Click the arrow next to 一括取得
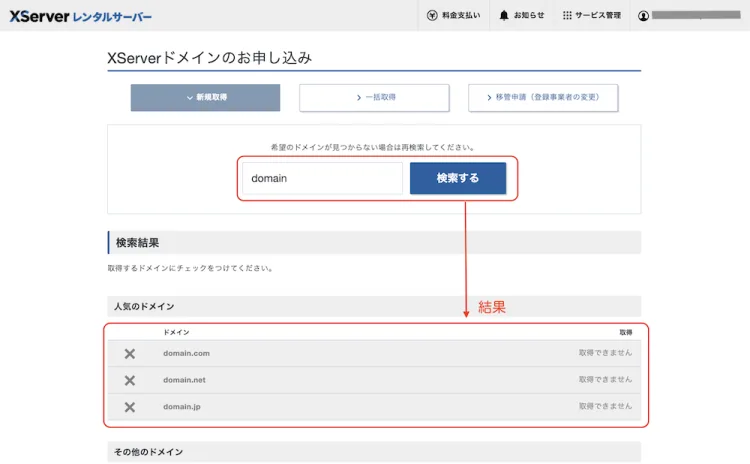 [x=359, y=98]
